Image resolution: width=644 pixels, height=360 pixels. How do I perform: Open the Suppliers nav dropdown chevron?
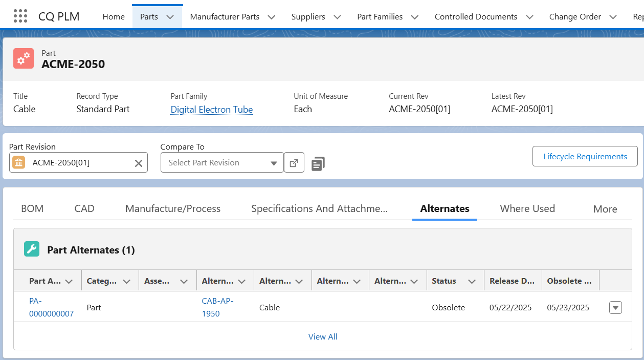(337, 17)
